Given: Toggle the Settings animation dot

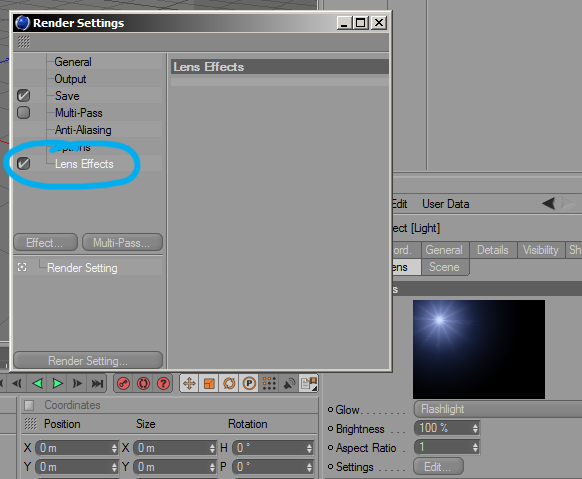Looking at the screenshot, I should (330, 466).
